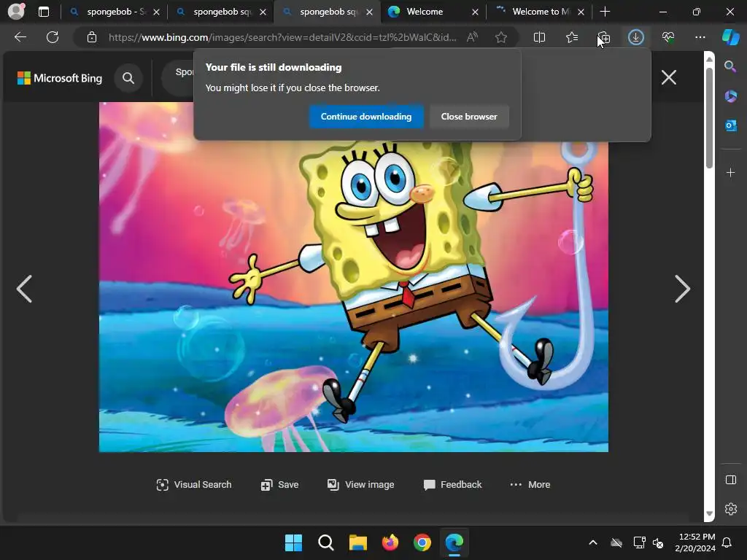The height and width of the screenshot is (560, 747).
Task: Open the Settings and more ellipsis menu
Action: pos(700,37)
